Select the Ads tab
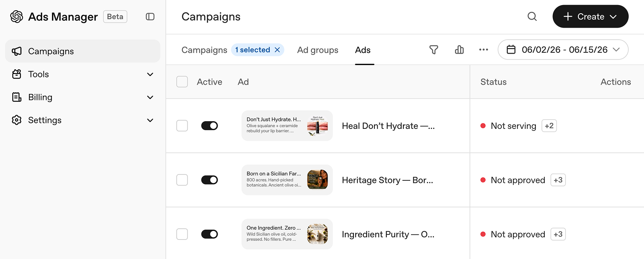The width and height of the screenshot is (644, 259). [363, 50]
